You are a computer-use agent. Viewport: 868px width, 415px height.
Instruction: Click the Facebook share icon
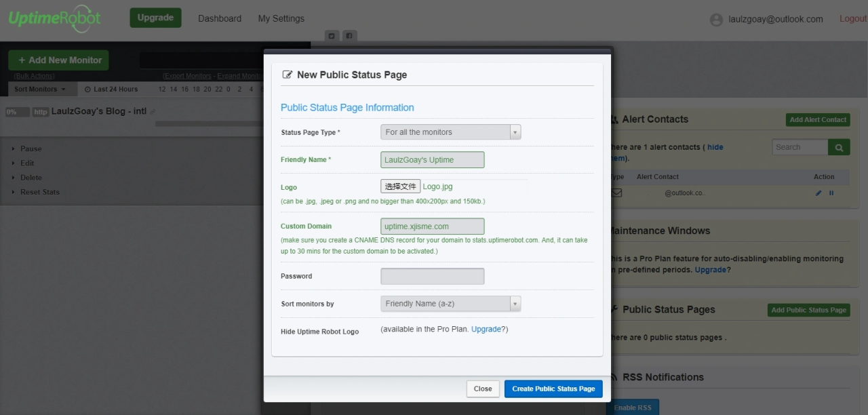click(x=349, y=36)
